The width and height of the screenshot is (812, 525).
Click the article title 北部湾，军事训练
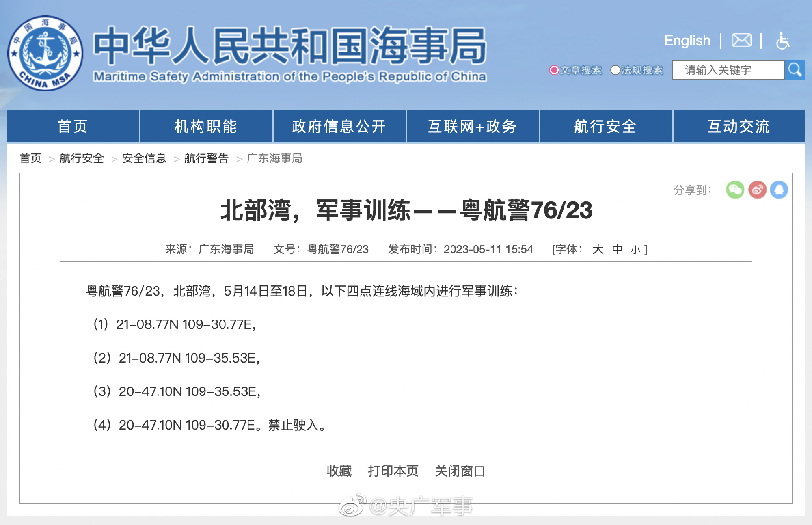pyautogui.click(x=406, y=210)
